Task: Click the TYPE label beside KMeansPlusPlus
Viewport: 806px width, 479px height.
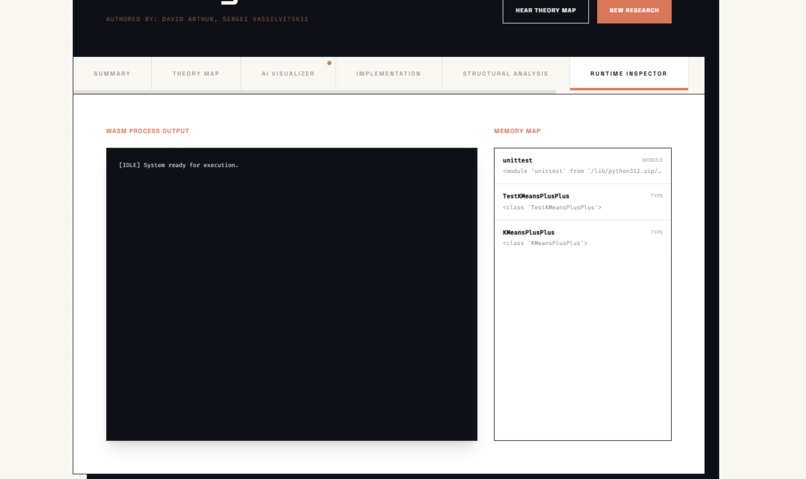Action: point(656,232)
